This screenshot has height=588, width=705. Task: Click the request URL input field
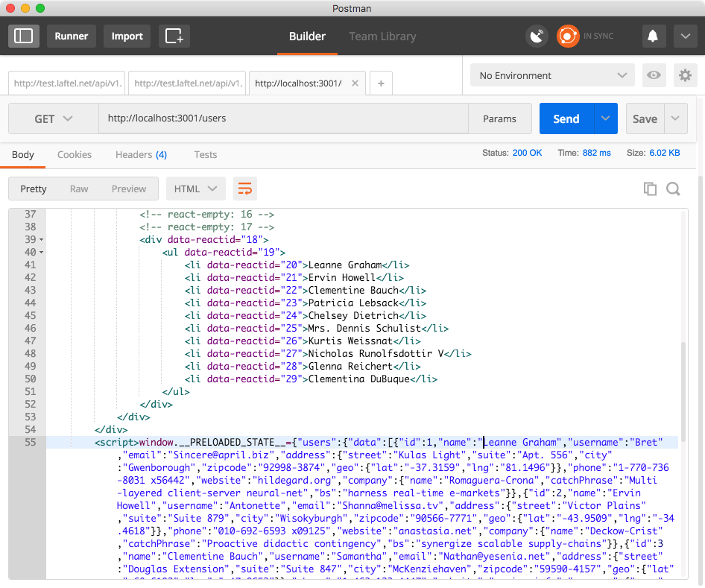click(x=283, y=118)
